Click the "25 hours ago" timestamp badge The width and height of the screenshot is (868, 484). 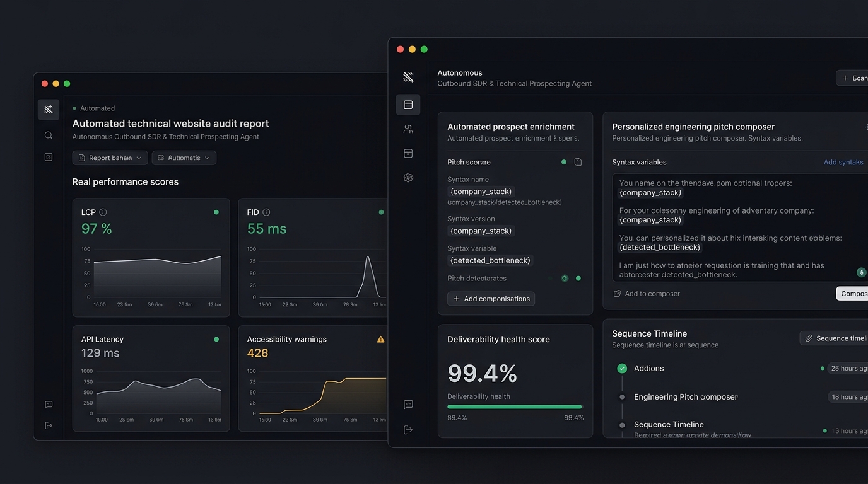(848, 369)
